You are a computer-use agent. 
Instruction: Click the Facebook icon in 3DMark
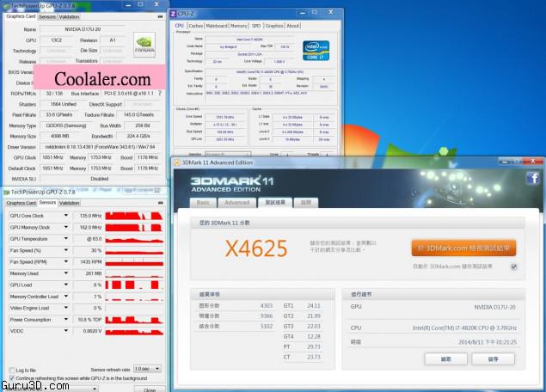pyautogui.click(x=533, y=178)
